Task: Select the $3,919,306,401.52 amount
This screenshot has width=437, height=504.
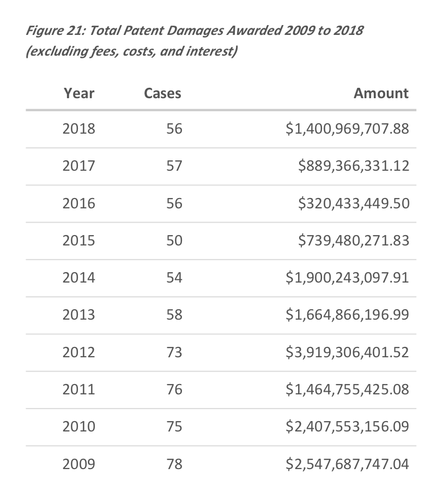Action: pyautogui.click(x=347, y=352)
